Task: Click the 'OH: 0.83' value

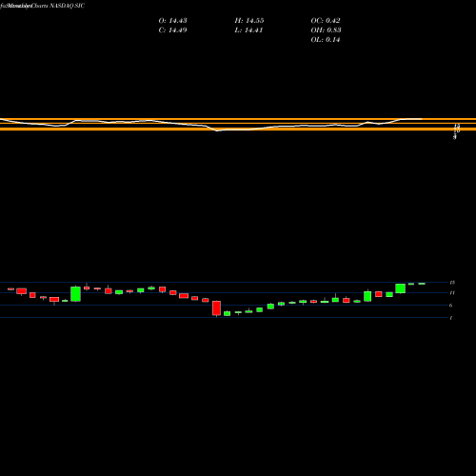Action: [x=326, y=30]
